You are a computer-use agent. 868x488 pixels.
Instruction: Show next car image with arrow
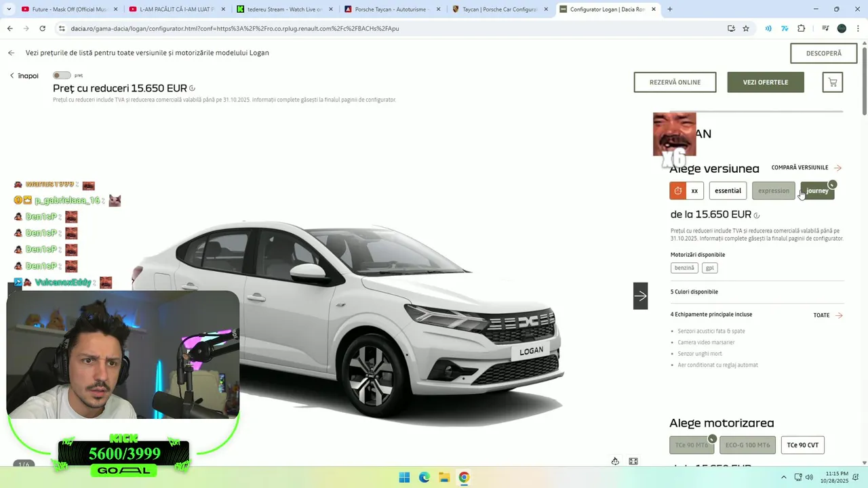640,296
